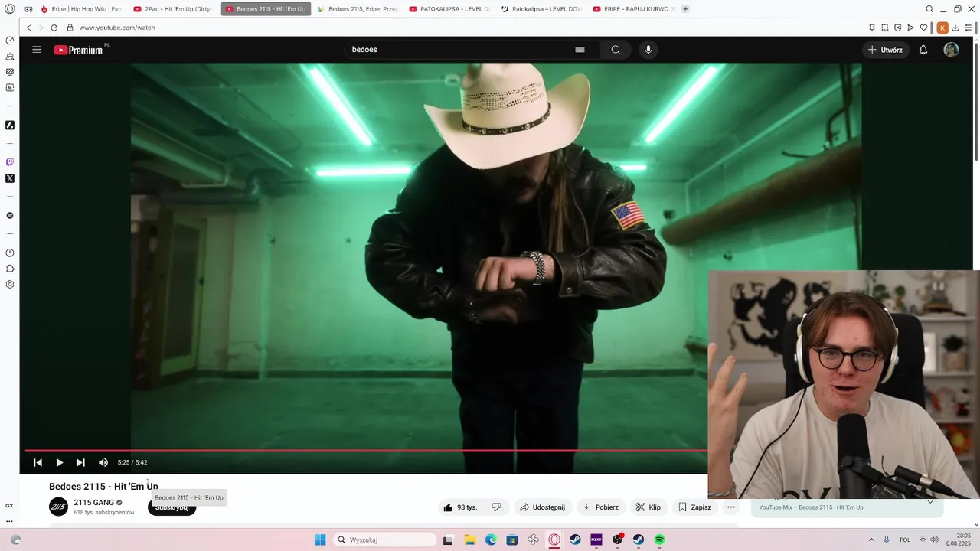The image size is (980, 551).
Task: Click the Utwórz create button
Action: [x=886, y=50]
